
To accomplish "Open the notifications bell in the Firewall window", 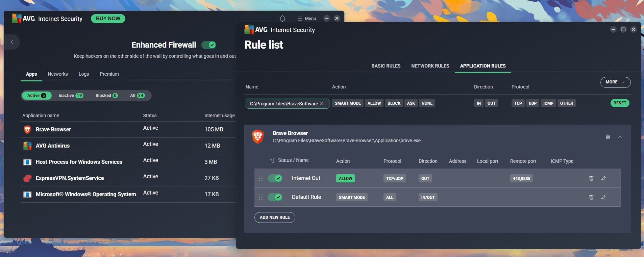I will tap(282, 19).
